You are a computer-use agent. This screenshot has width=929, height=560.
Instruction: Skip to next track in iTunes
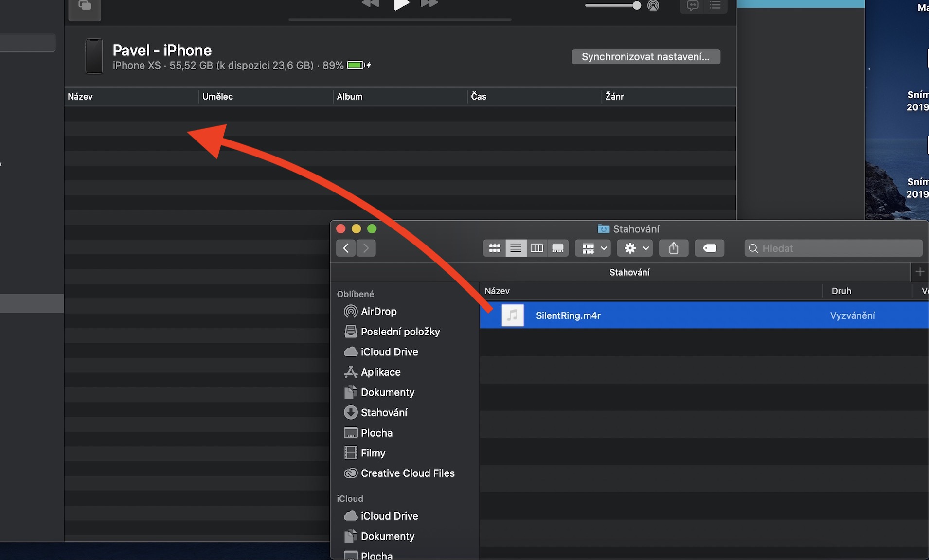429,4
